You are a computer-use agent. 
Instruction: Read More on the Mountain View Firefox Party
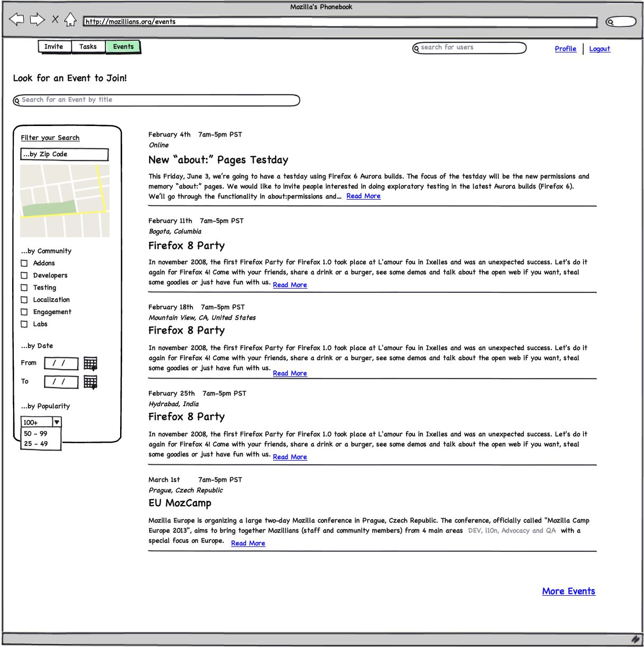(x=290, y=373)
